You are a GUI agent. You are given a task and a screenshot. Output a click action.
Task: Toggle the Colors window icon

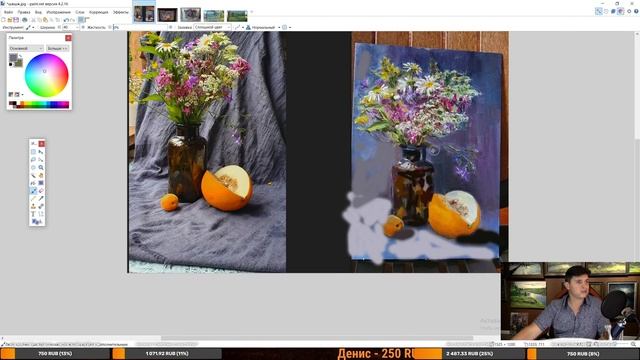[620, 11]
